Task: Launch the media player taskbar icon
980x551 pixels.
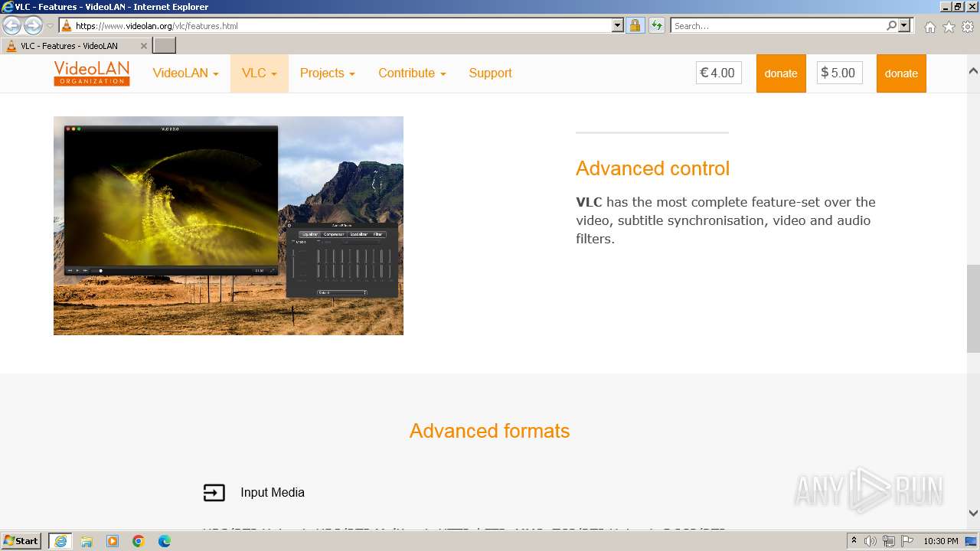Action: tap(113, 541)
